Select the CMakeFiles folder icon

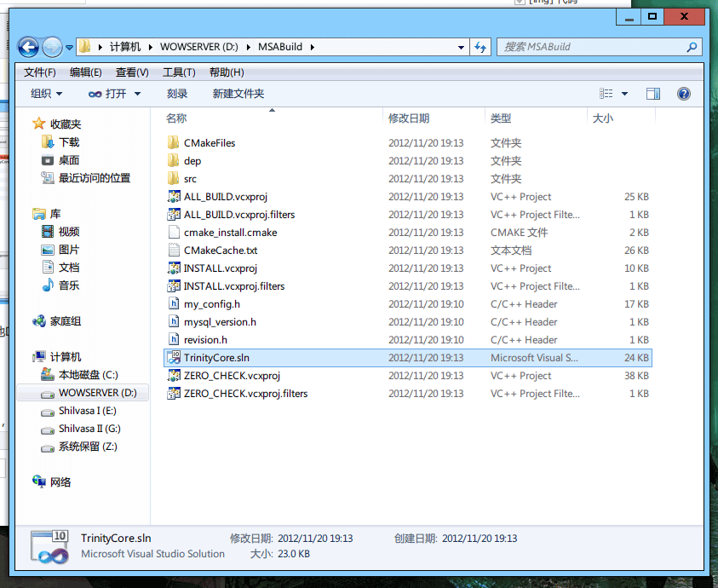click(x=174, y=143)
